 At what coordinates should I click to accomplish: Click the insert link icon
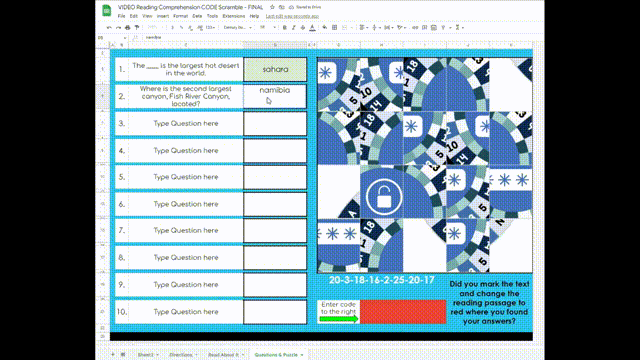pos(415,28)
